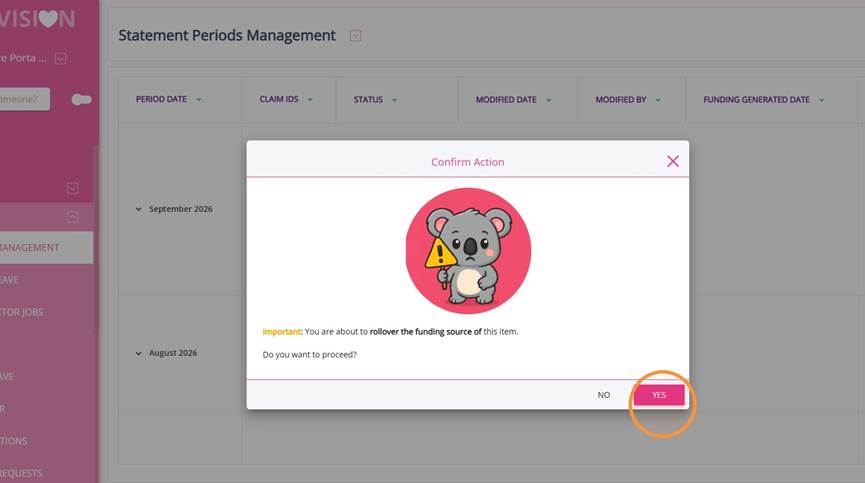Click the Vision logo in sidebar
Screen dimensions: 865x483
pyautogui.click(x=38, y=19)
